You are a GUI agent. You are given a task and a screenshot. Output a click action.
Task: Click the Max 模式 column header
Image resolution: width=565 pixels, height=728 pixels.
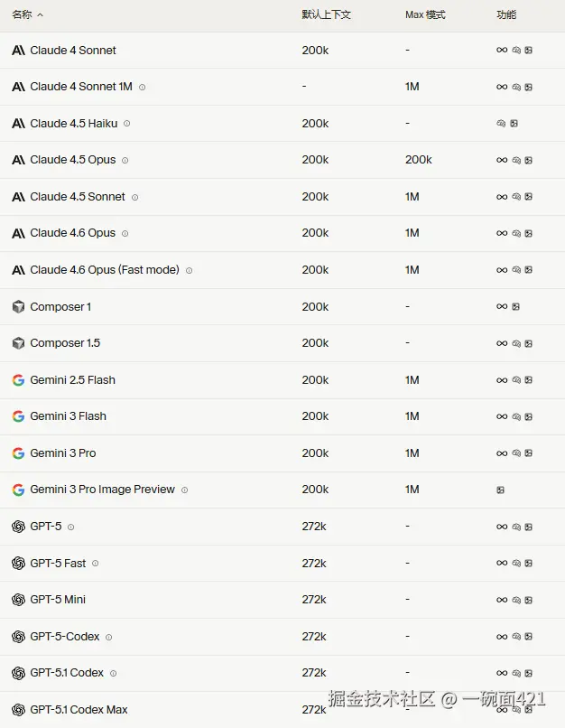(425, 15)
